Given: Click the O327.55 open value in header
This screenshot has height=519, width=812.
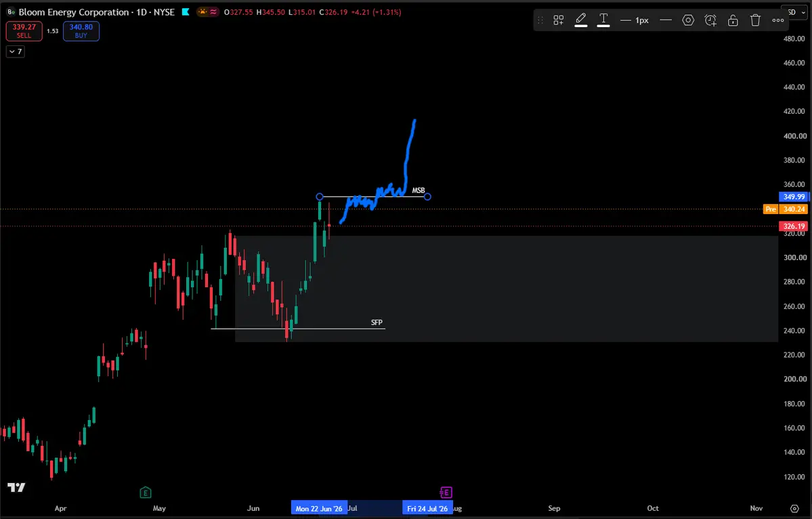Looking at the screenshot, I should [239, 12].
